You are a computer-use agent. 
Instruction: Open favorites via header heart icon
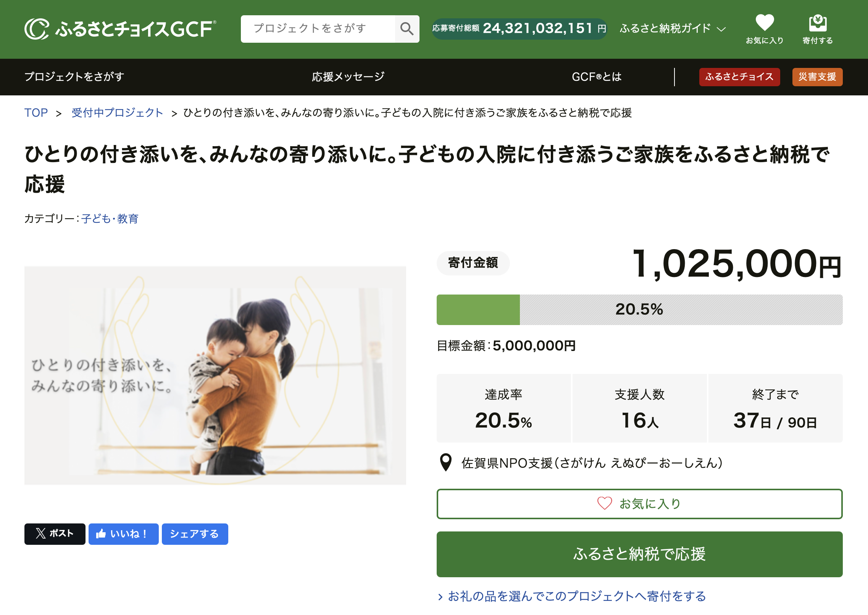[765, 23]
